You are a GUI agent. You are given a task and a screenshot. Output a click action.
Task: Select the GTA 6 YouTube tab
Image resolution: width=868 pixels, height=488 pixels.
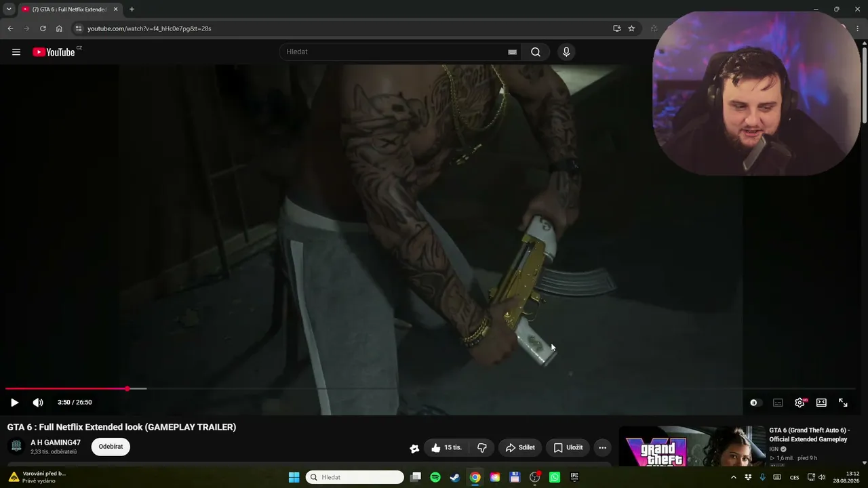pyautogui.click(x=69, y=9)
